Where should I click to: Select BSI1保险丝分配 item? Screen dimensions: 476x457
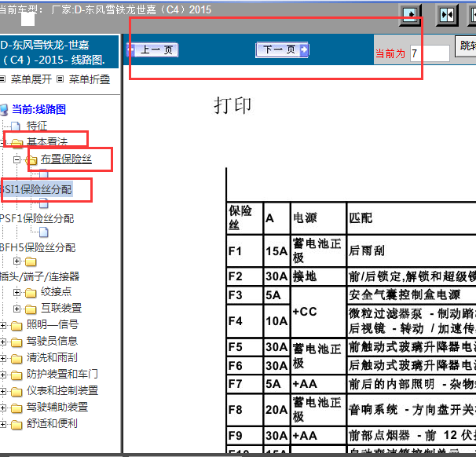point(36,189)
